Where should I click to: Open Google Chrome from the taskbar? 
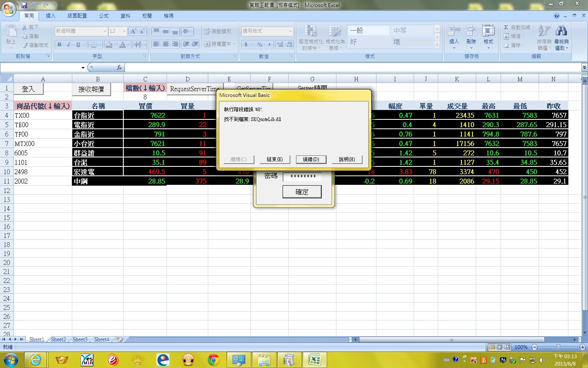click(x=213, y=360)
